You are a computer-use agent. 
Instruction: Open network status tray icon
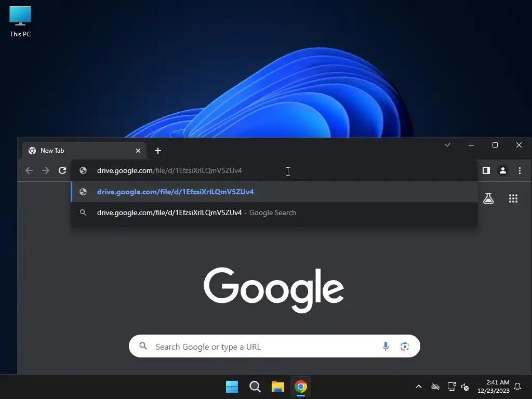pos(451,387)
